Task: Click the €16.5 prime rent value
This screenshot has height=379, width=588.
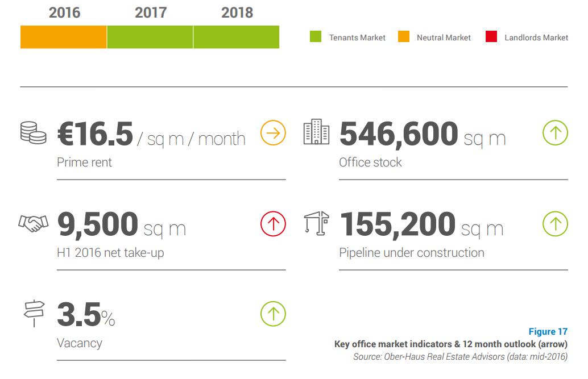Action: [95, 134]
